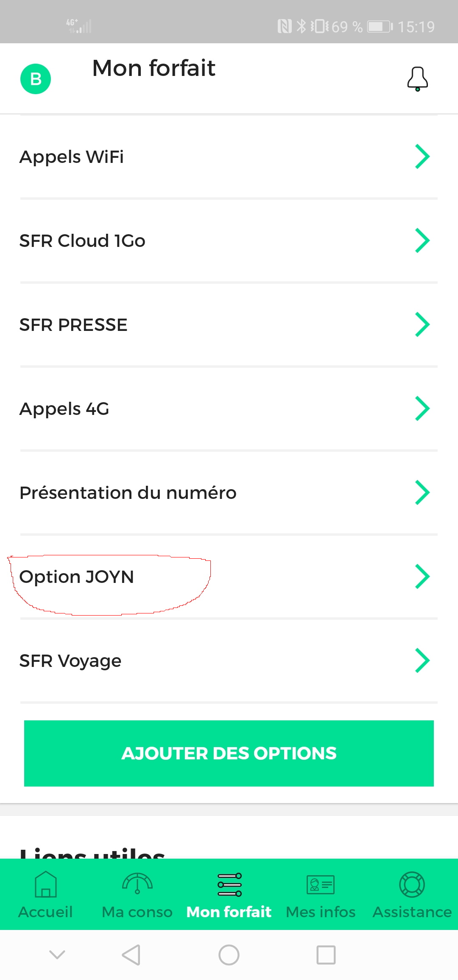This screenshot has width=458, height=980.
Task: Tap the AJOUTER DES OPTIONS button
Action: tap(229, 753)
